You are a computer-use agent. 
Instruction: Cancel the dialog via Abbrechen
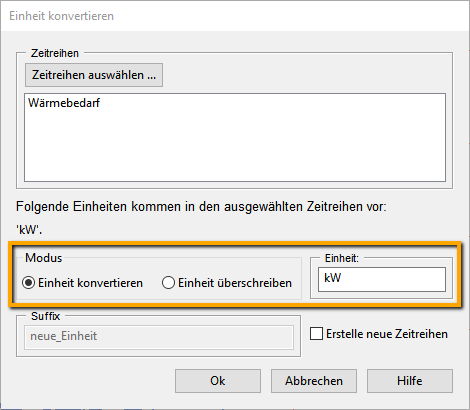tap(314, 381)
